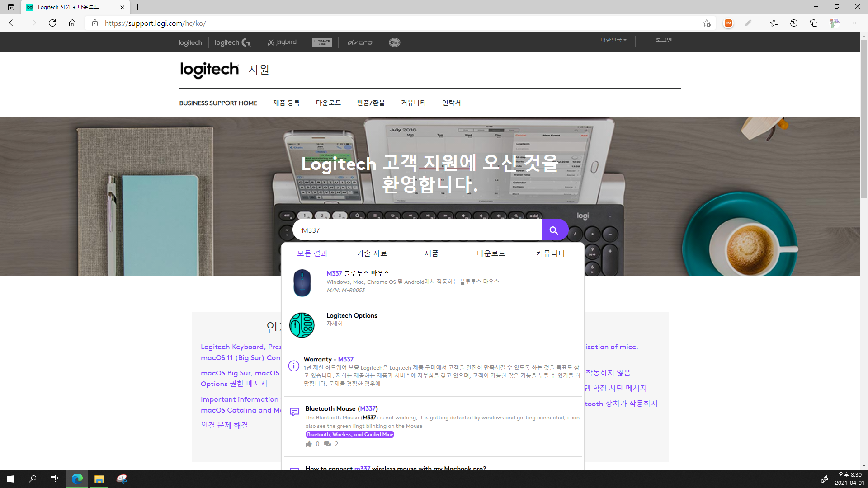Select the 커뮤니티 results tab

[550, 253]
